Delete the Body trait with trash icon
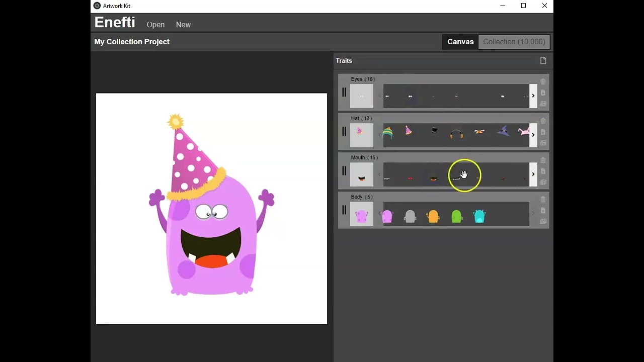644x362 pixels. click(x=543, y=199)
